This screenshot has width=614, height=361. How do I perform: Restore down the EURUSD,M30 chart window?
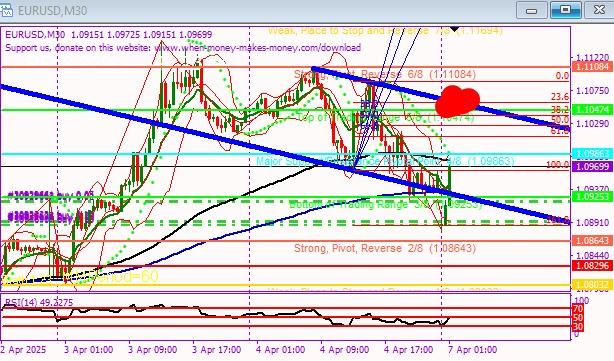pyautogui.click(x=565, y=10)
